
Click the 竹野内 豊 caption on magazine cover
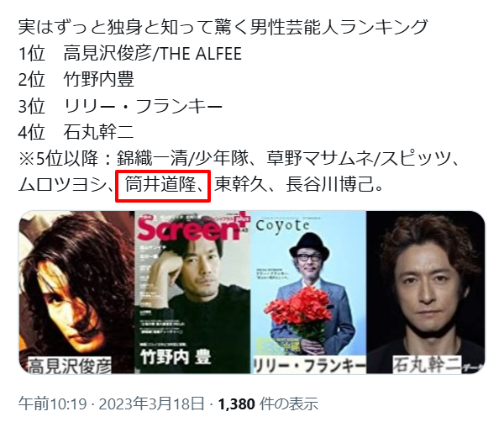tap(176, 357)
